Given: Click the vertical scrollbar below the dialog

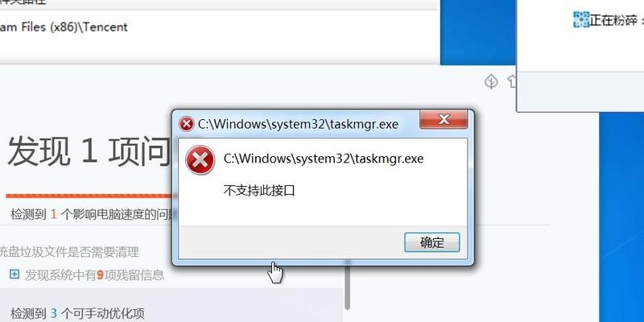Looking at the screenshot, I should coord(348,287).
